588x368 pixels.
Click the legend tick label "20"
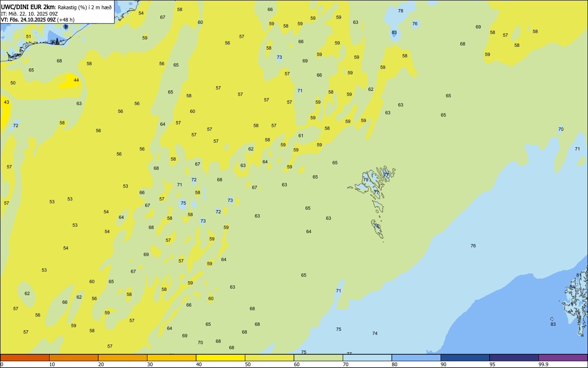(101, 364)
